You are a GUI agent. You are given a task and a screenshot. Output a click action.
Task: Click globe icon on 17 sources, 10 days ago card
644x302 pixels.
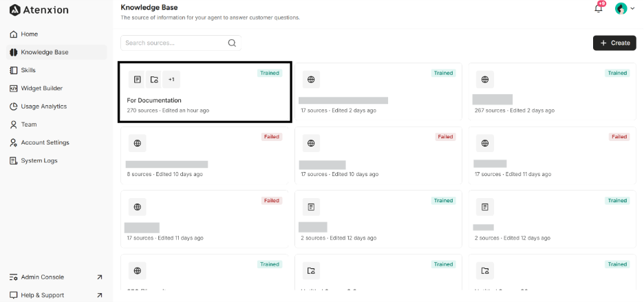(311, 143)
